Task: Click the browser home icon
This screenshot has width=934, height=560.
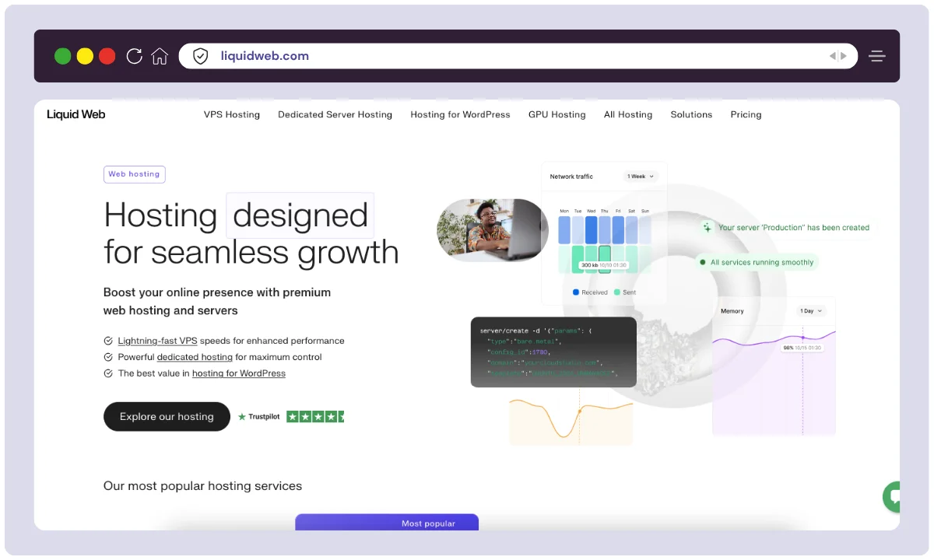Action: click(160, 56)
